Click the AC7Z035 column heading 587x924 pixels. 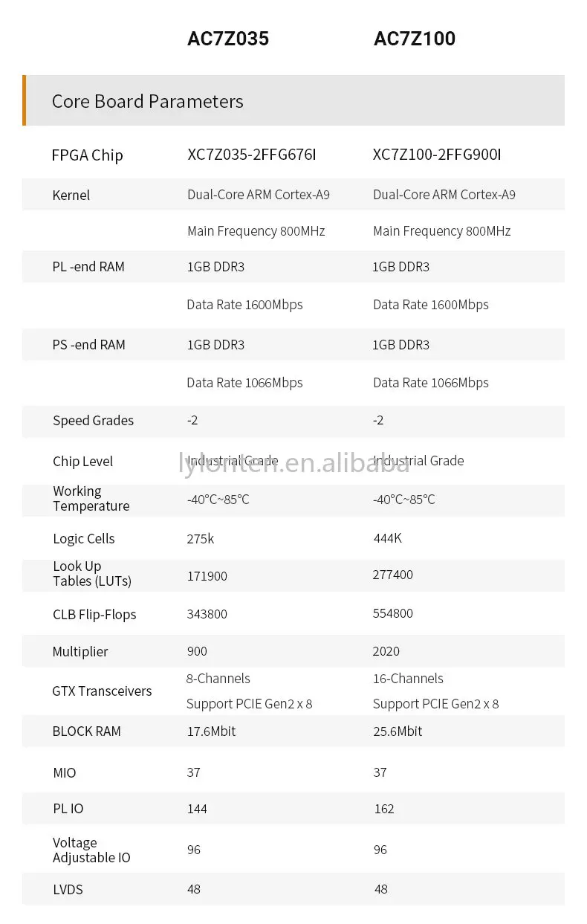(228, 39)
